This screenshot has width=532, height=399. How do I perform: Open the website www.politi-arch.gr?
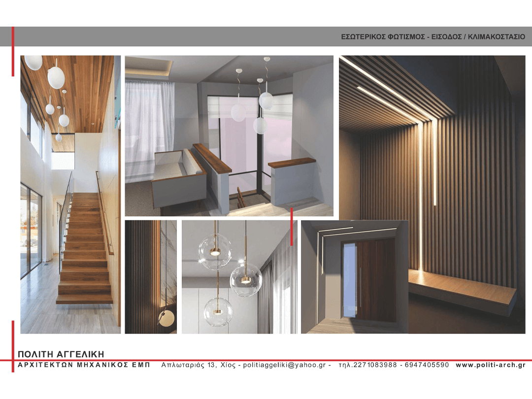[x=491, y=365]
